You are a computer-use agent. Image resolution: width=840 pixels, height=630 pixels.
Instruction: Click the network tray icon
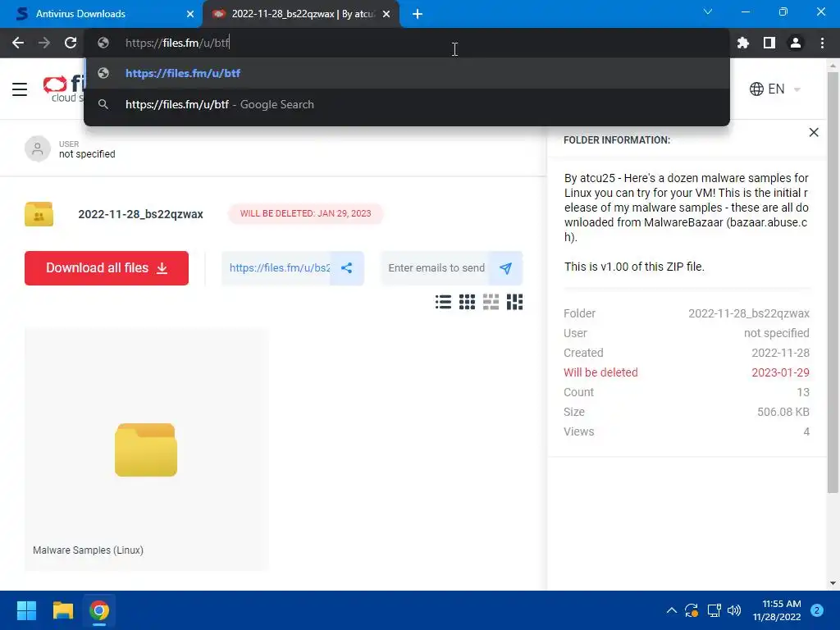click(x=714, y=610)
